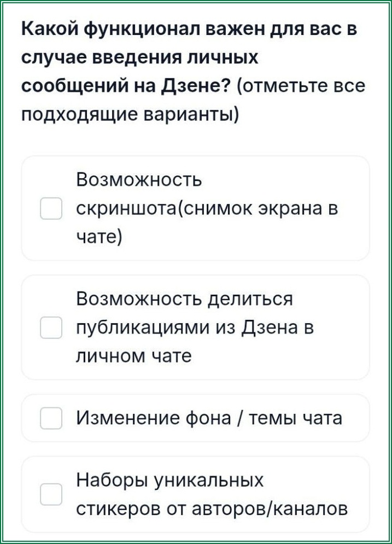
Task: Check the screenshot capability checkbox
Action: tap(52, 207)
